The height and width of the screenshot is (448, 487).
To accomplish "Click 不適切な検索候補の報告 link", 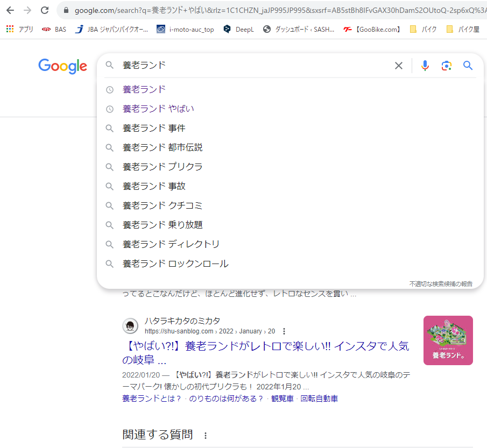I will (441, 284).
